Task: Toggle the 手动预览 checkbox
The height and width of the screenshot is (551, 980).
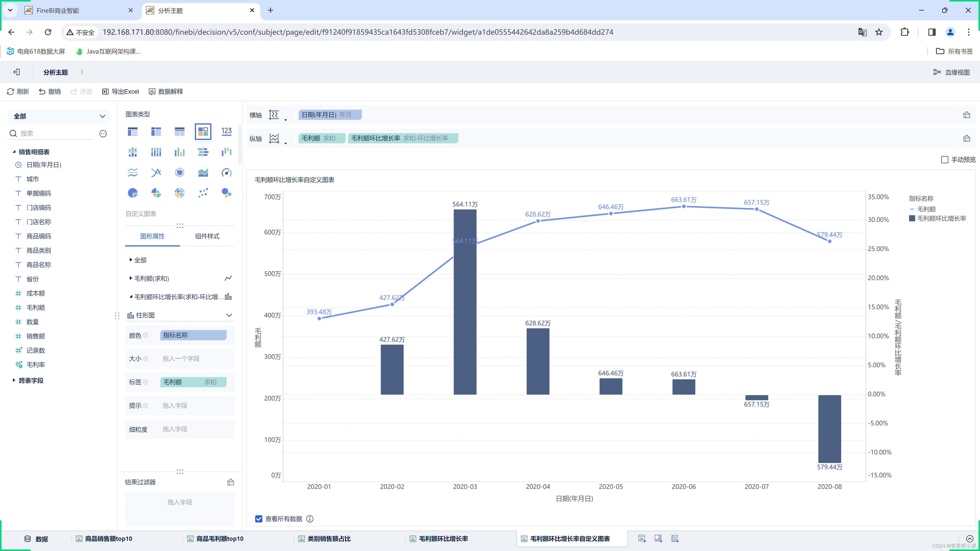Action: tap(945, 160)
